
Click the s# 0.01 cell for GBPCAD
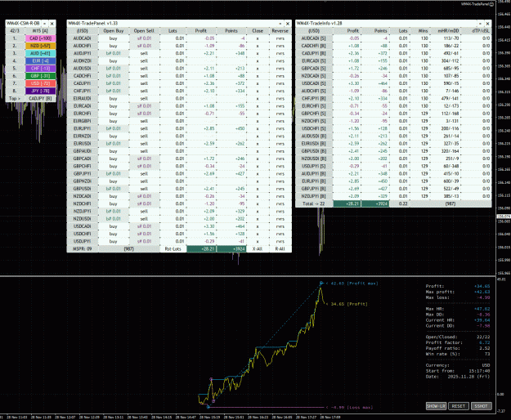(144, 159)
